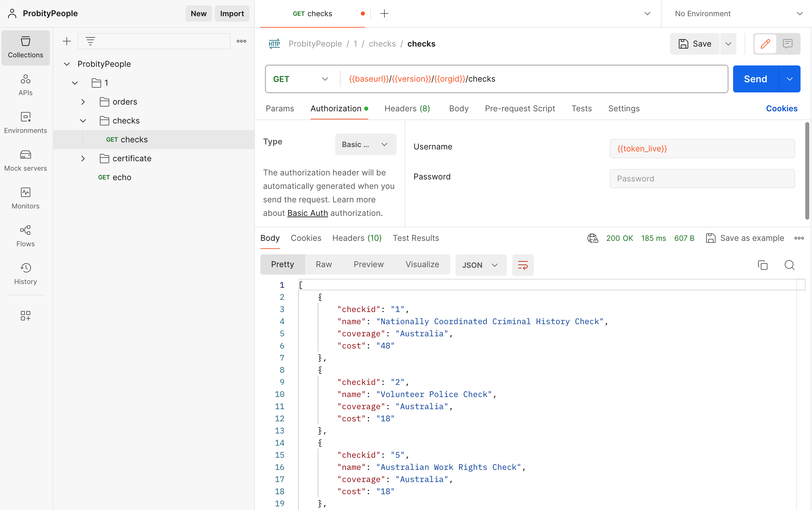812x510 pixels.
Task: Search within the response body
Action: click(x=789, y=265)
